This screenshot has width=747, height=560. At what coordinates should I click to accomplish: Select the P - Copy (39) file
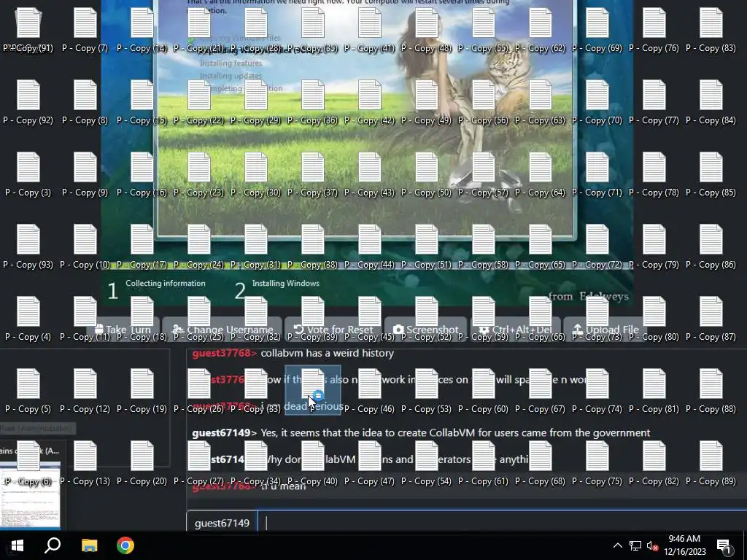312,319
